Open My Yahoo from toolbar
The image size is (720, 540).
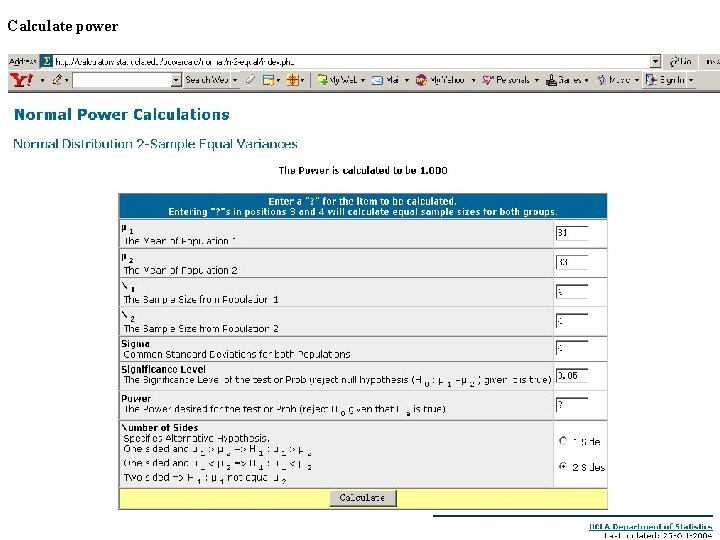tap(440, 80)
